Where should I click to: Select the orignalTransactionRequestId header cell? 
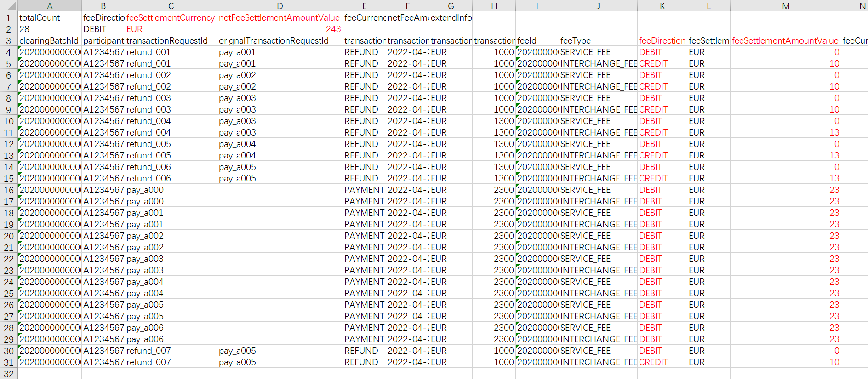pyautogui.click(x=274, y=40)
